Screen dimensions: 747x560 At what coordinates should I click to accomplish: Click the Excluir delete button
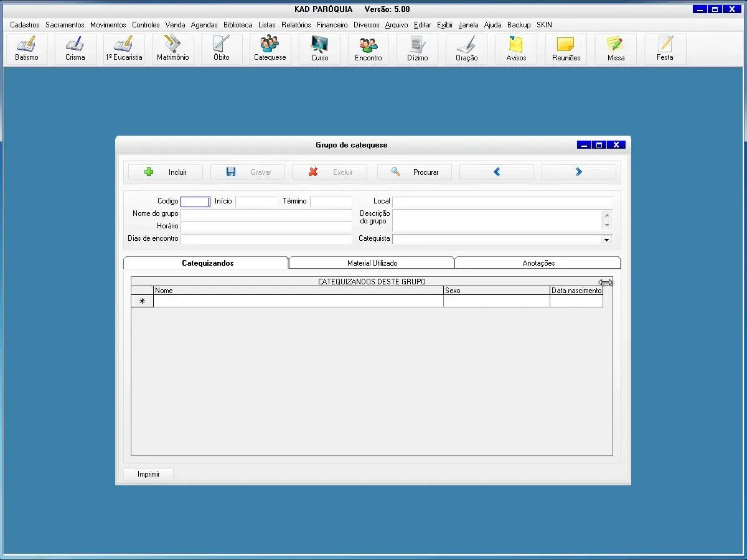330,172
